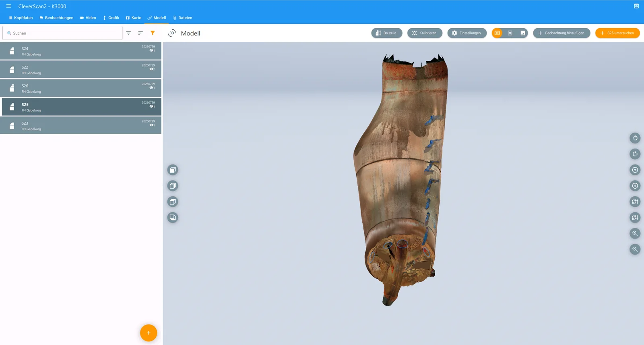Select the S25 list entry

[x=80, y=107]
